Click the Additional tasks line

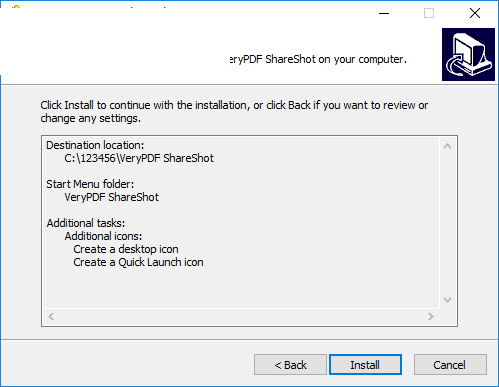tap(86, 223)
